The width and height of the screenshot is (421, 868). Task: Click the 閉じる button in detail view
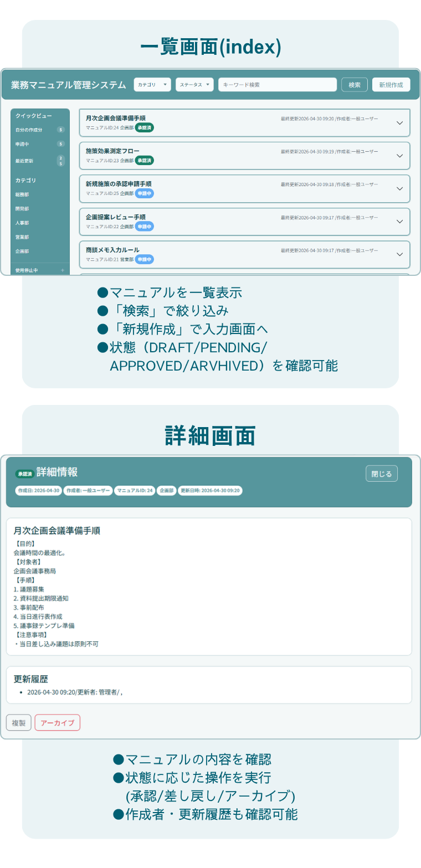pos(382,474)
